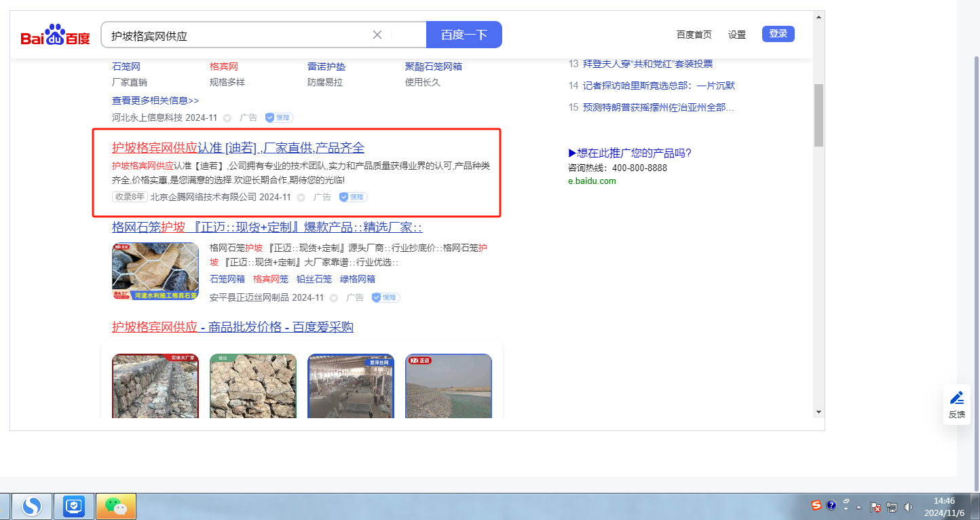
Task: Open product image of factory floor
Action: pyautogui.click(x=351, y=386)
